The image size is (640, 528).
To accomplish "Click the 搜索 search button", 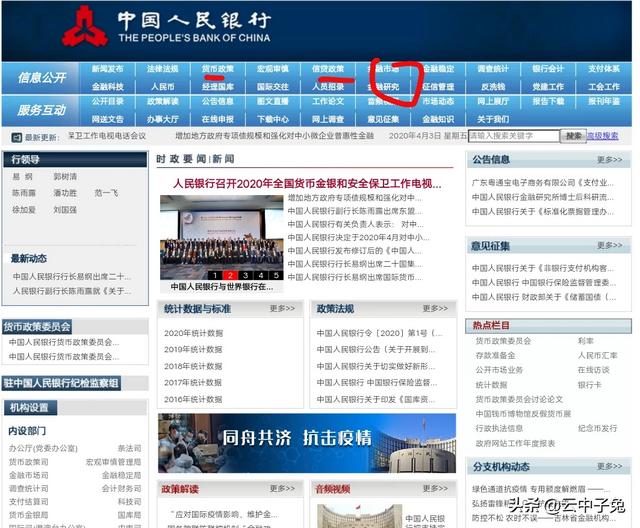I will point(573,136).
